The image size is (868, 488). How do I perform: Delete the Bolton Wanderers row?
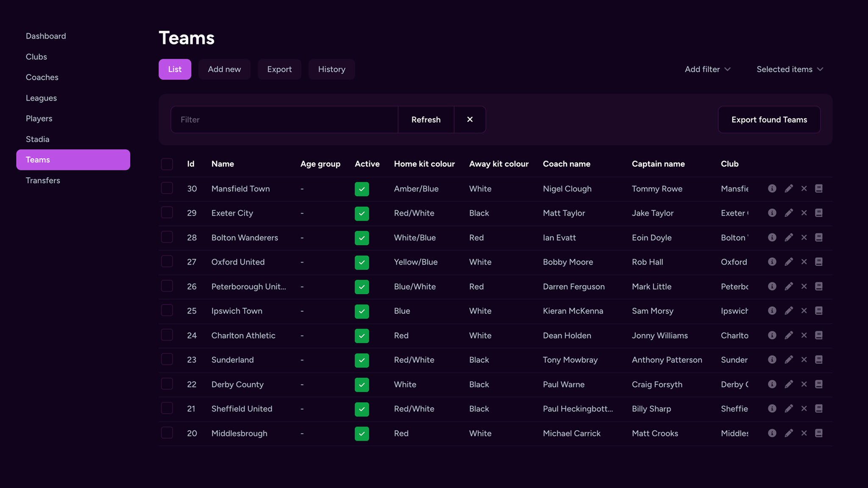coord(804,238)
